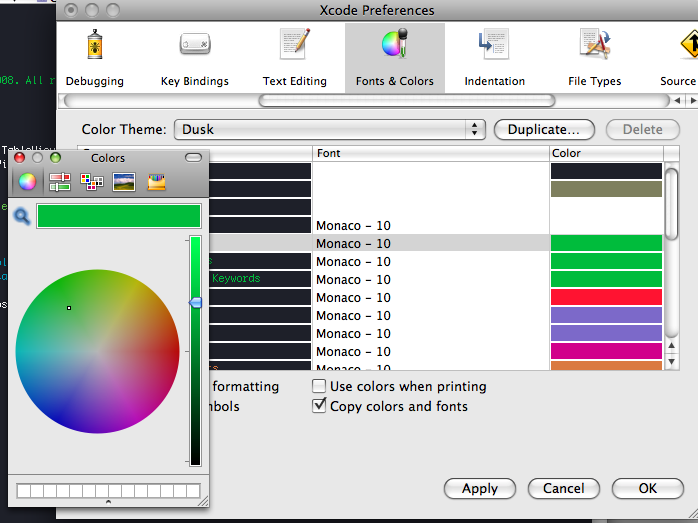This screenshot has width=698, height=523.
Task: Click the table vertical scrollbar thumb
Action: coord(671,203)
